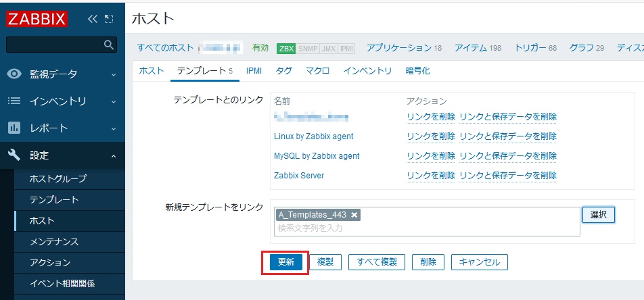The height and width of the screenshot is (300, 644).
Task: Click リンクを削除 for Zabbix Server
Action: tap(431, 176)
